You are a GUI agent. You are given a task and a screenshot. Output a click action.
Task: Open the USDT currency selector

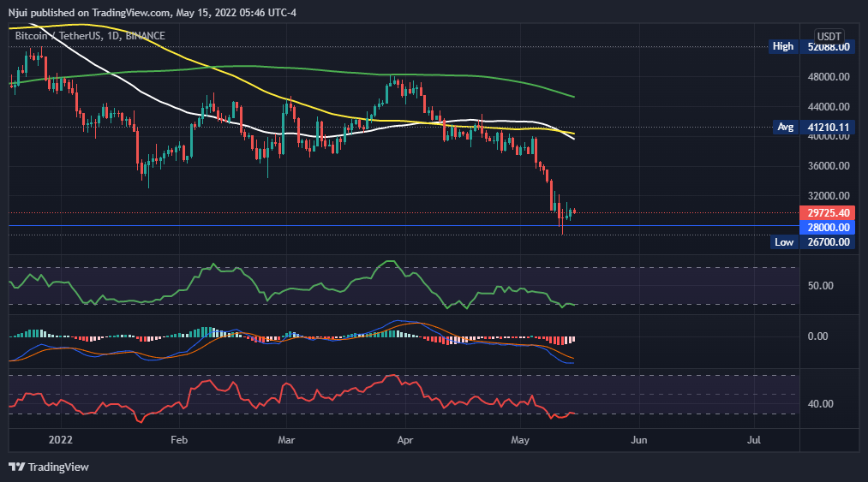point(829,36)
